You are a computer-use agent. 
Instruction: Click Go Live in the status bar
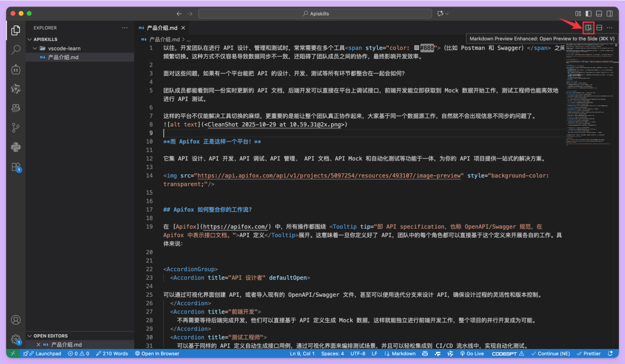pyautogui.click(x=472, y=353)
